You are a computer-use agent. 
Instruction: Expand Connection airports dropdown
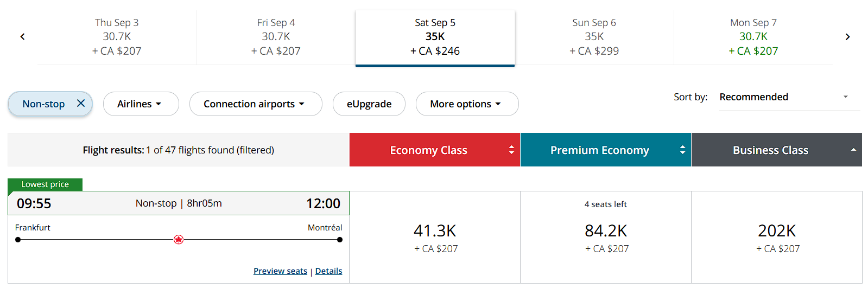255,104
